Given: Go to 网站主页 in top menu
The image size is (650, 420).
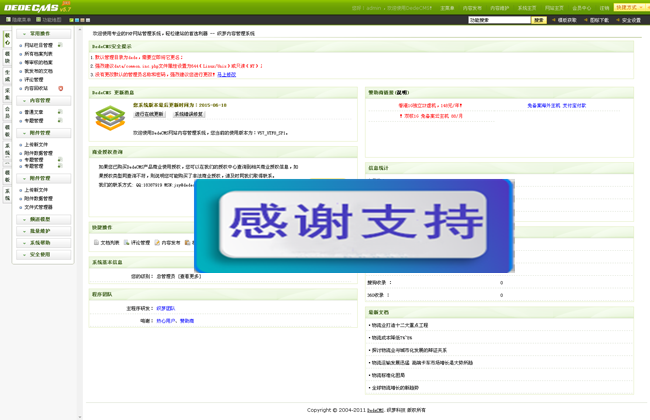Looking at the screenshot, I should (x=554, y=8).
